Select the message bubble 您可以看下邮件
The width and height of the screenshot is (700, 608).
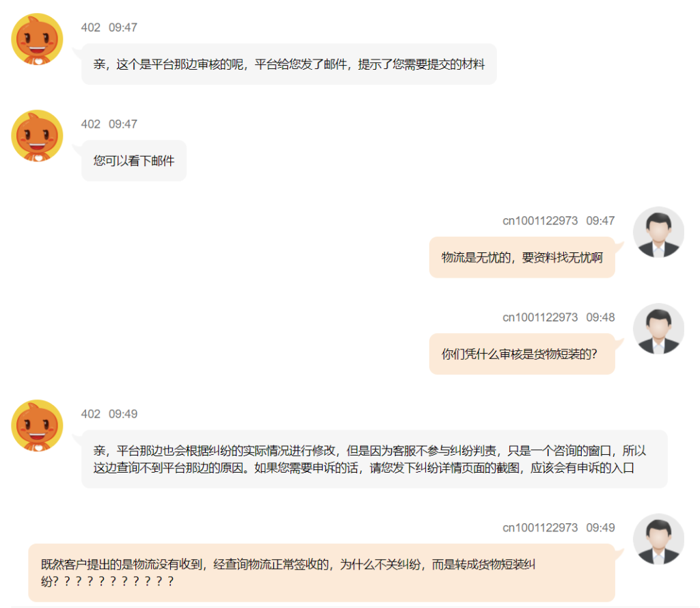point(134,161)
